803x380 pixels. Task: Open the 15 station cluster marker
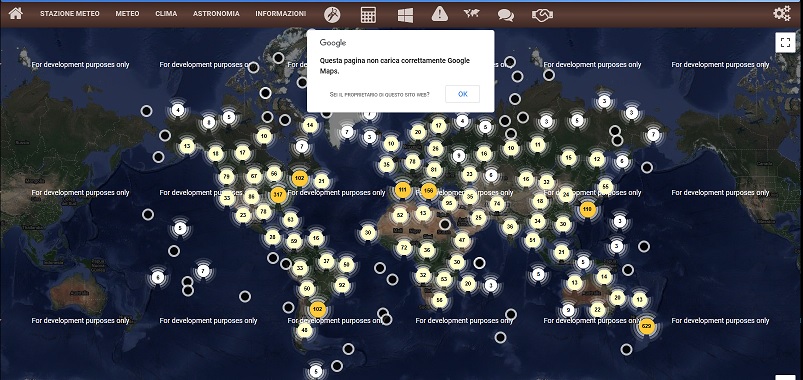point(568,158)
